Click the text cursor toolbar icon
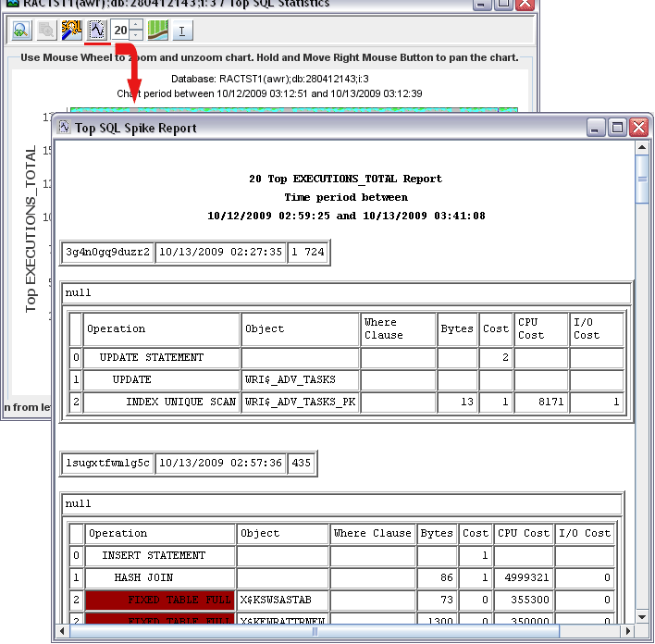This screenshot has height=644, width=655. [x=181, y=31]
